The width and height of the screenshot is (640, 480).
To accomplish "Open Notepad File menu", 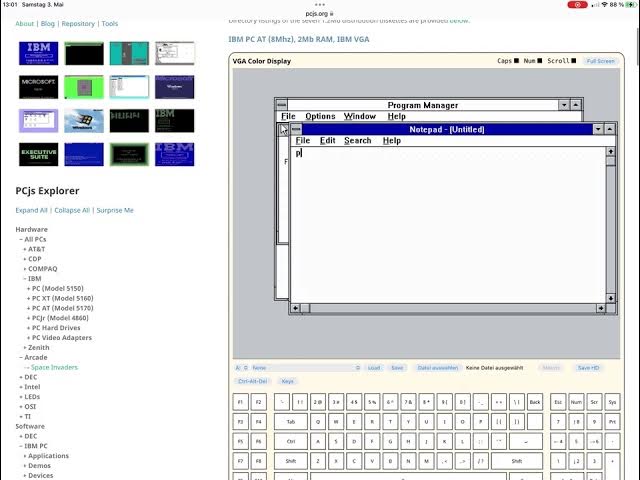I will click(x=303, y=140).
